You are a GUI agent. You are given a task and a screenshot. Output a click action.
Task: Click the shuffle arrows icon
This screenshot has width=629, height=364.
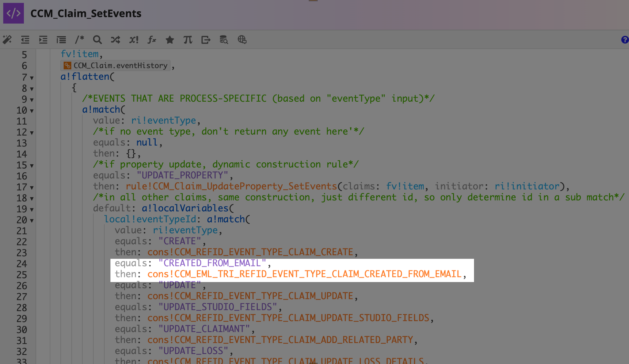tap(116, 40)
